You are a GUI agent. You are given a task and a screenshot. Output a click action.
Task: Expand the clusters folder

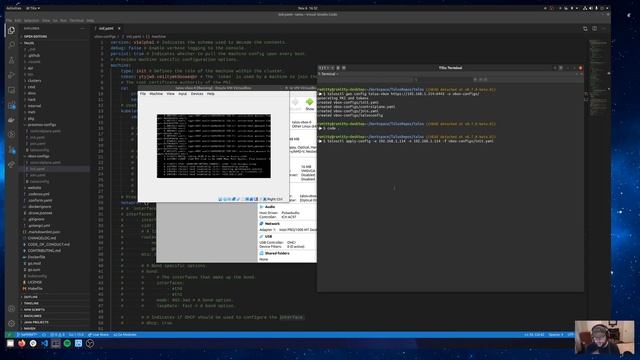click(x=34, y=81)
